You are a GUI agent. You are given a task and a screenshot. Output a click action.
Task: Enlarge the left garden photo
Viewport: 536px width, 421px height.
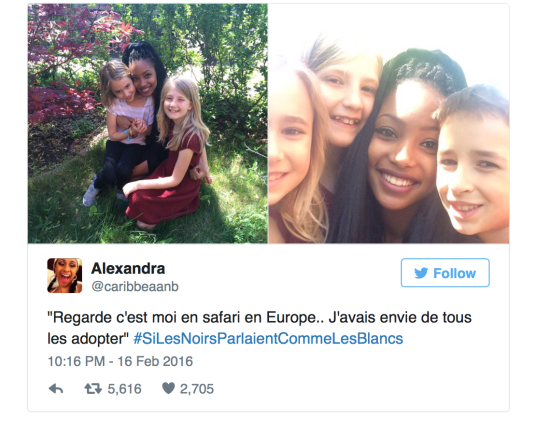click(148, 123)
